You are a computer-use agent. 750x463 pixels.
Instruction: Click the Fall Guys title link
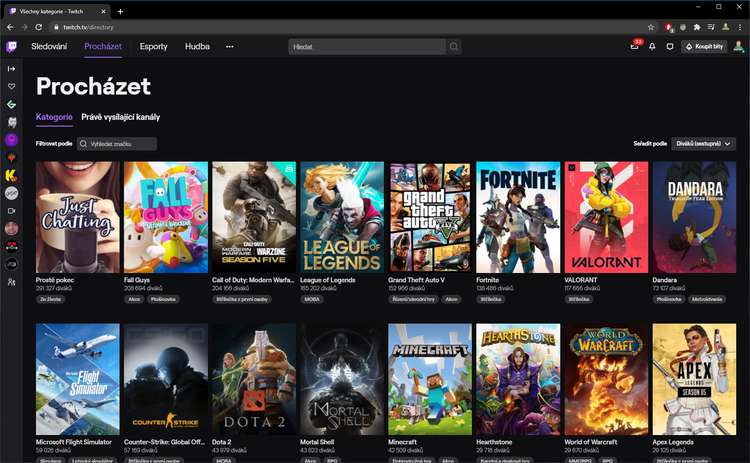coord(137,280)
